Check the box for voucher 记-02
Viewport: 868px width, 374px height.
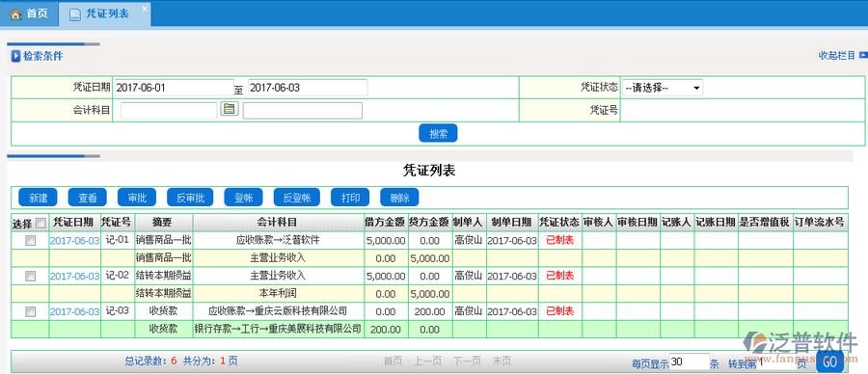(31, 276)
